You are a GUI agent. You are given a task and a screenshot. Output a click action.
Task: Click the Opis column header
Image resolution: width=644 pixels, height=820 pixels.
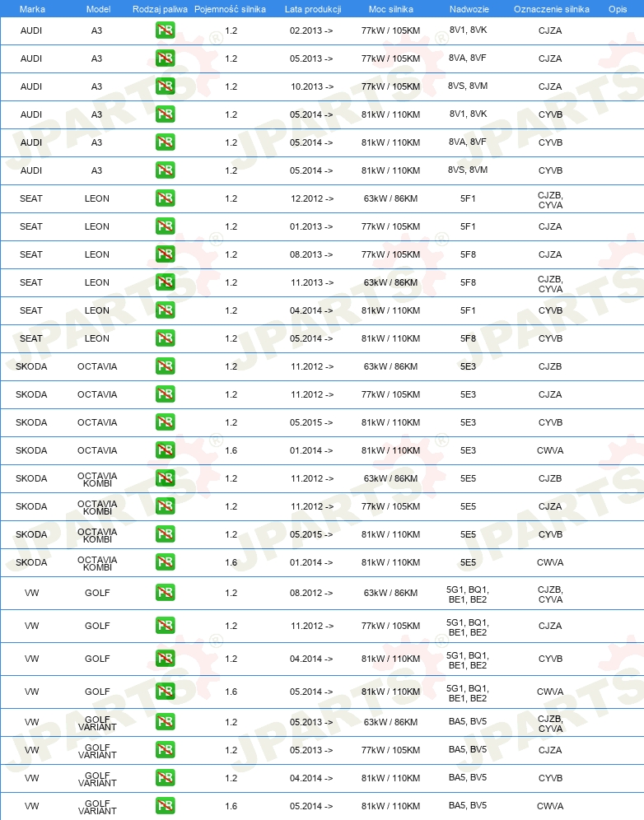(x=618, y=9)
